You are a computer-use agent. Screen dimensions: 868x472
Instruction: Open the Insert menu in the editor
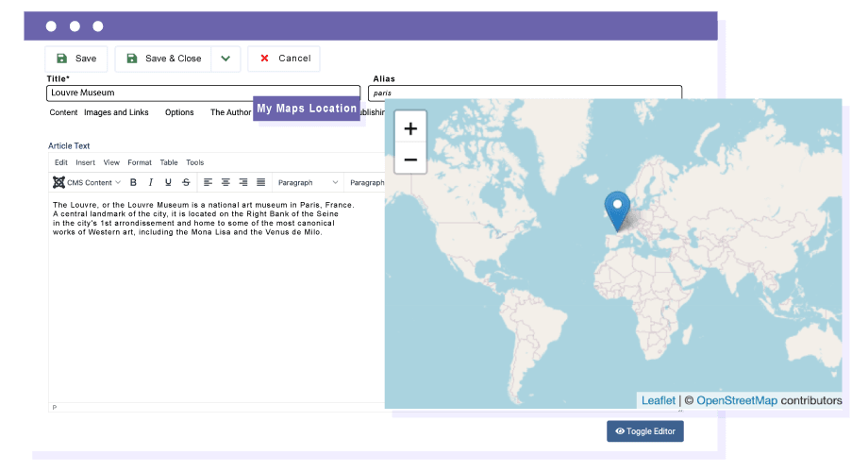[85, 162]
